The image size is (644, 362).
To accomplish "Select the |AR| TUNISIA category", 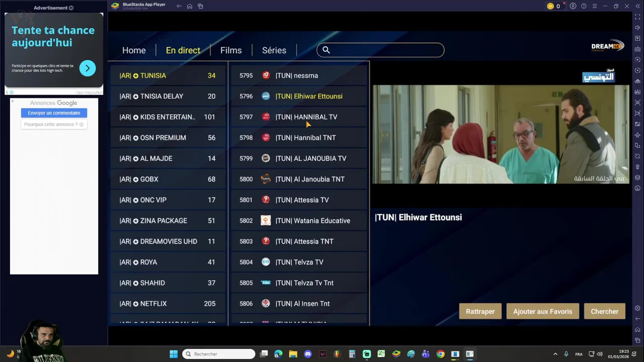I will point(168,75).
